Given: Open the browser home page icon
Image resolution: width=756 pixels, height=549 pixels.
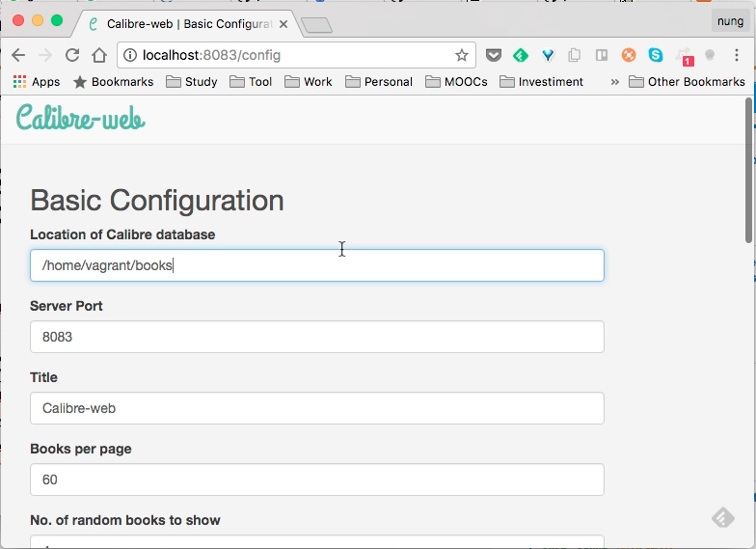Looking at the screenshot, I should (99, 55).
